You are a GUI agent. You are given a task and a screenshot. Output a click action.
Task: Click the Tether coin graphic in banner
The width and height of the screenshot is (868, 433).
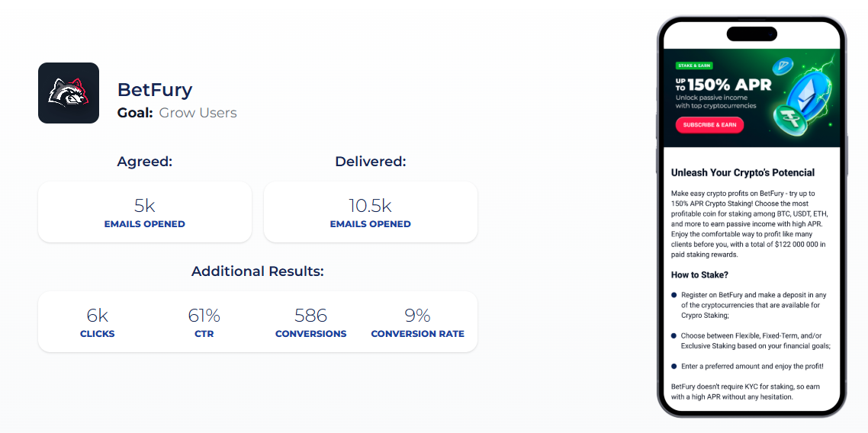(x=789, y=120)
